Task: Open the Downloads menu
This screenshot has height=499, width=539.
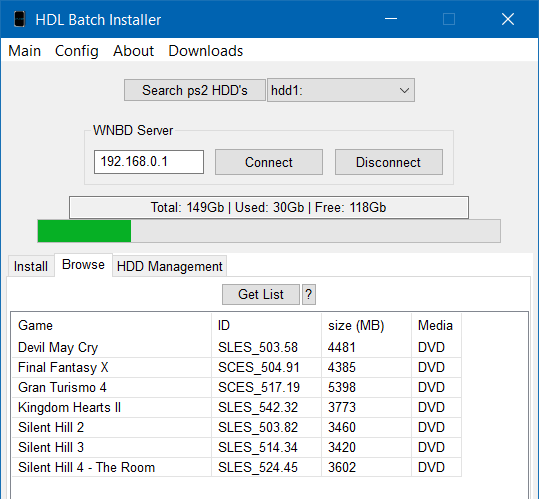Action: click(x=206, y=51)
